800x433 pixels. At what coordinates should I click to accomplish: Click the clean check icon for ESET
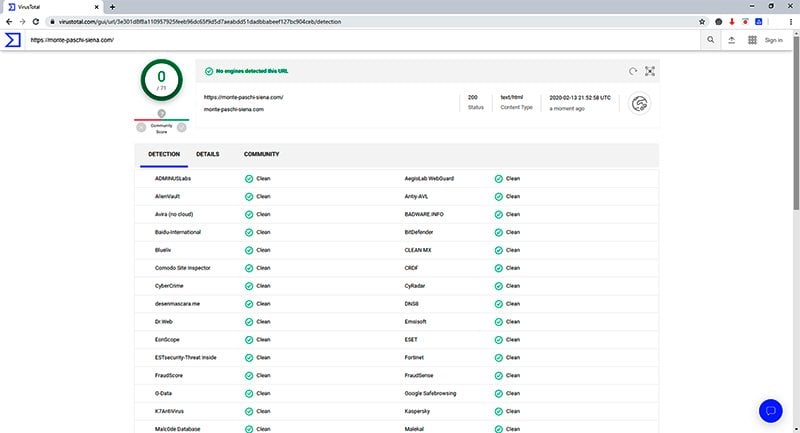point(498,340)
